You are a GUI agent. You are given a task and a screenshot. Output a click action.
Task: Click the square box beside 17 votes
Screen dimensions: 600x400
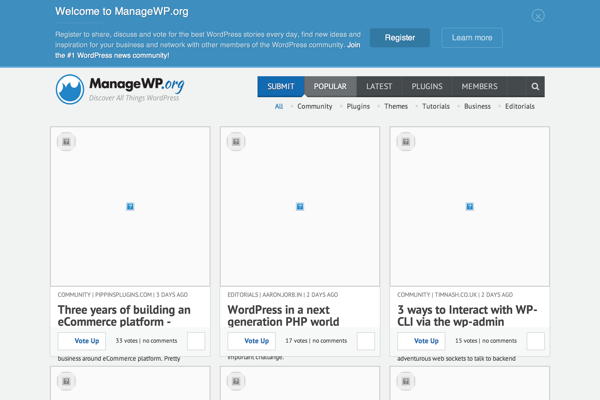point(366,341)
